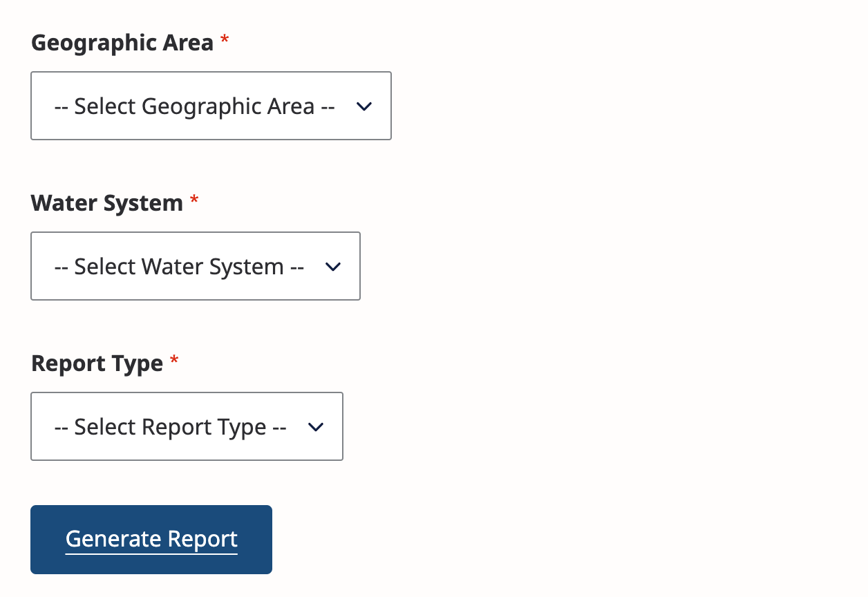Expand the Water System dropdown
This screenshot has height=597, width=868.
pos(196,266)
